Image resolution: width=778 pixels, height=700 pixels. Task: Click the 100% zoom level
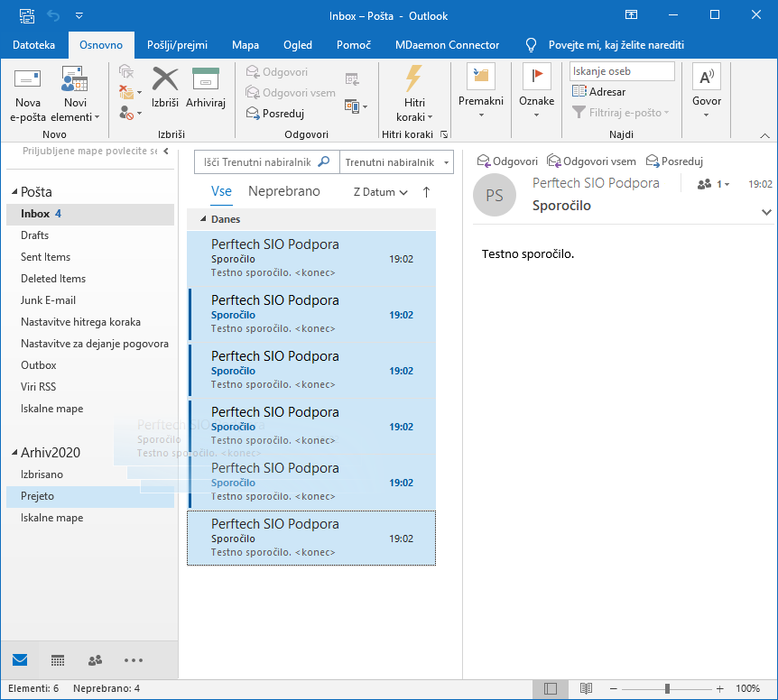click(x=747, y=688)
